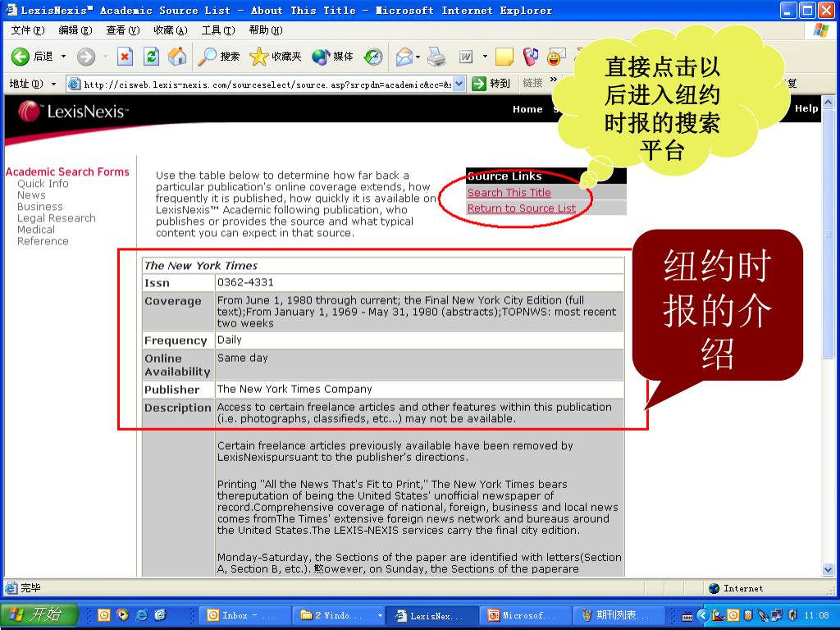The width and height of the screenshot is (840, 630).
Task: Click the grey Forward arrow button
Action: [x=85, y=57]
